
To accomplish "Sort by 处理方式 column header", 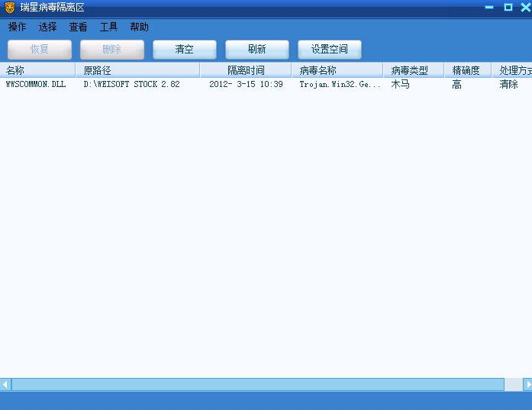I will click(512, 70).
